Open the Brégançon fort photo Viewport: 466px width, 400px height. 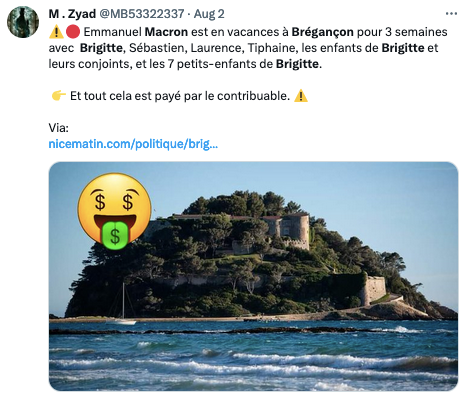point(253,276)
